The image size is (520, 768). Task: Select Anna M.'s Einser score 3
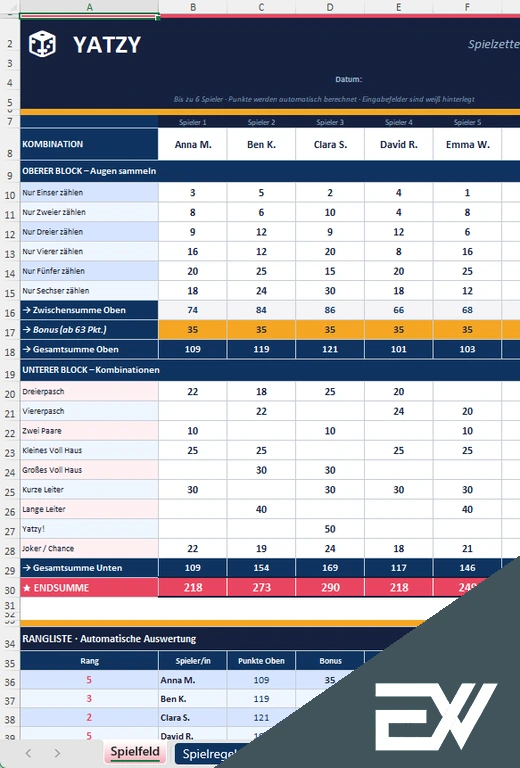click(193, 193)
